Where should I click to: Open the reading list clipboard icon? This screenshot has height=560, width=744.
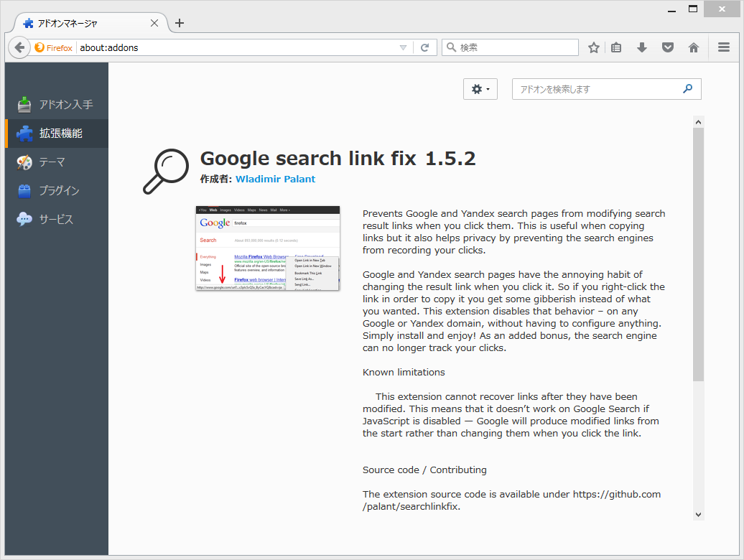click(616, 47)
